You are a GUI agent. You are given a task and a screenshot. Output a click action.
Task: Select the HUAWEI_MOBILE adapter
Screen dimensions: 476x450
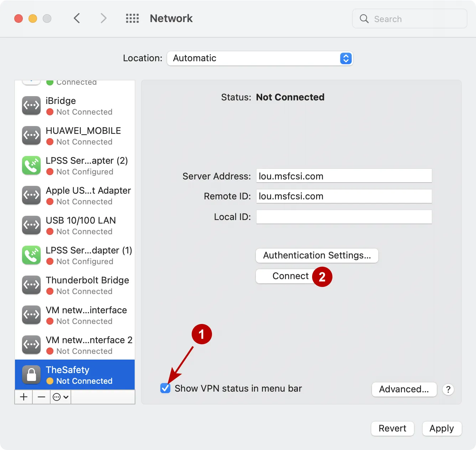click(75, 136)
